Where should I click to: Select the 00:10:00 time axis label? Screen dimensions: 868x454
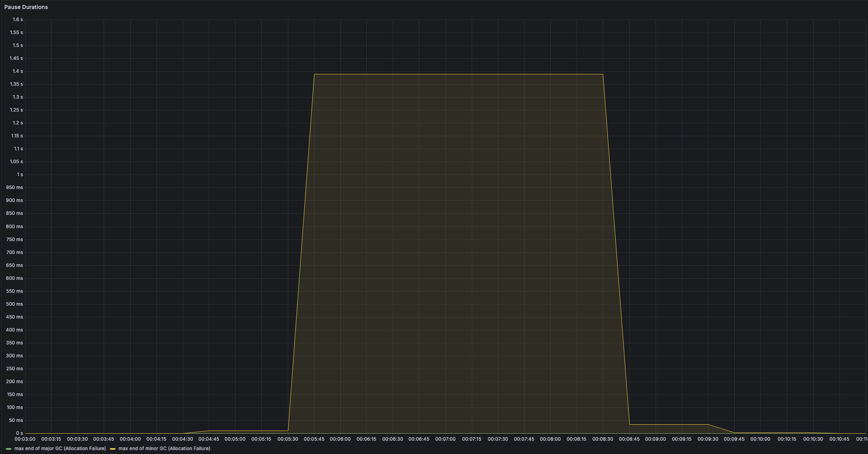760,439
